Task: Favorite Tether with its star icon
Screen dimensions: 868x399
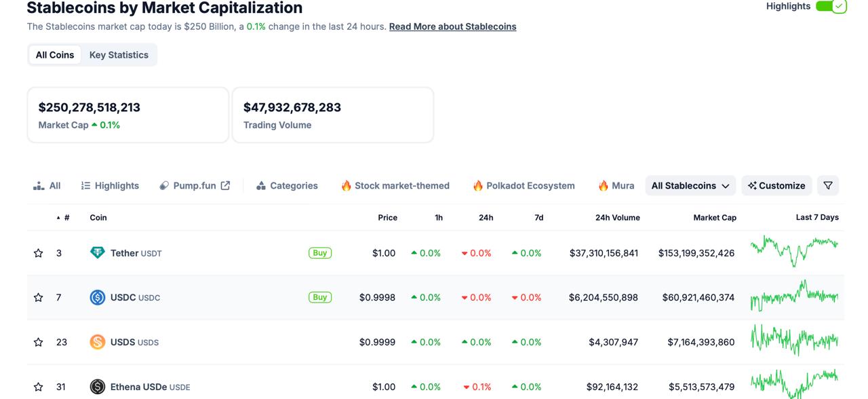Action: pos(39,253)
